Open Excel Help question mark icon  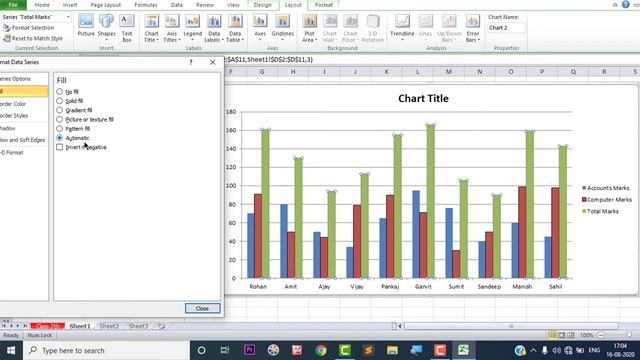point(625,4)
